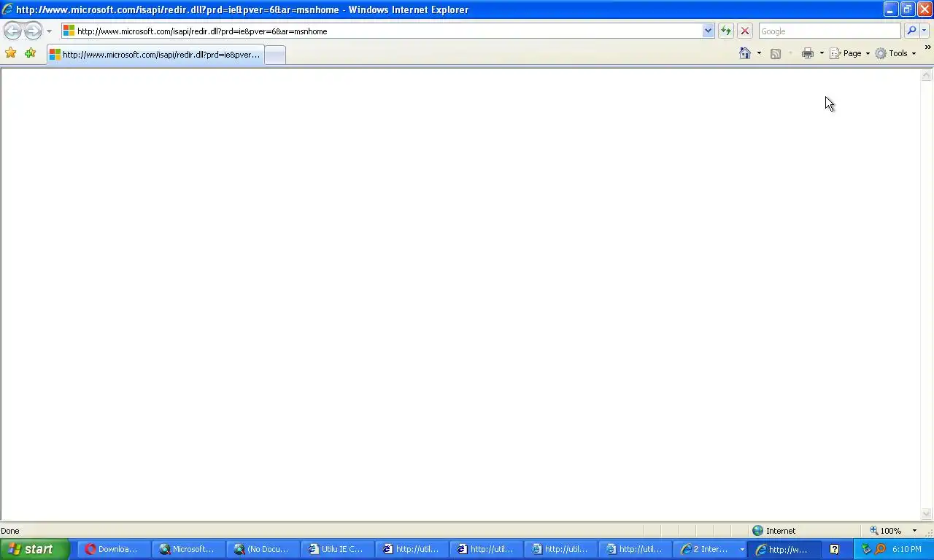This screenshot has width=934, height=560.
Task: Open the Tools menu
Action: [896, 53]
